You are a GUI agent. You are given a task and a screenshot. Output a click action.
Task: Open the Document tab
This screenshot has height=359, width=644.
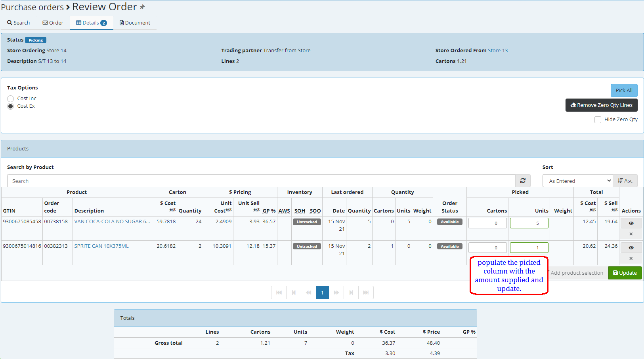click(x=135, y=23)
